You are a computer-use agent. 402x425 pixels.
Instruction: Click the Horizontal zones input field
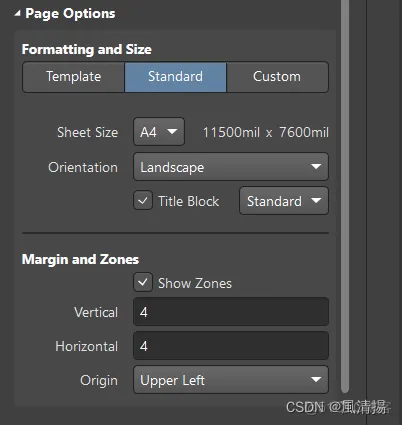coord(231,346)
